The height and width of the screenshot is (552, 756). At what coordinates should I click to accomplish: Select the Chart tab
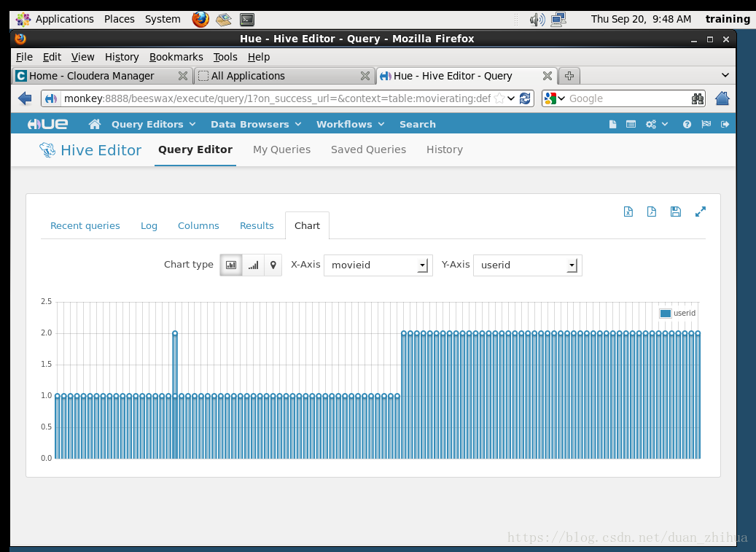[x=307, y=225]
